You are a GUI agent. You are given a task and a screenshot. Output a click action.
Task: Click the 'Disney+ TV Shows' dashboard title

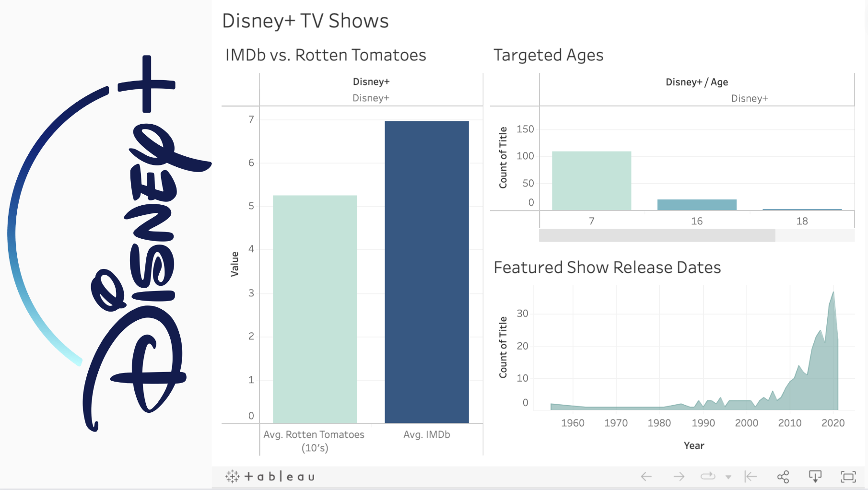pos(305,21)
